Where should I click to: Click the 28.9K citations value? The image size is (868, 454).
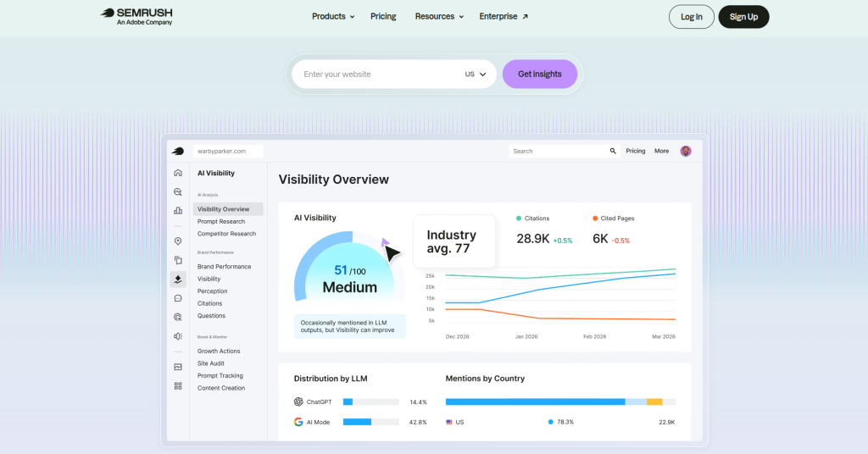pyautogui.click(x=532, y=239)
